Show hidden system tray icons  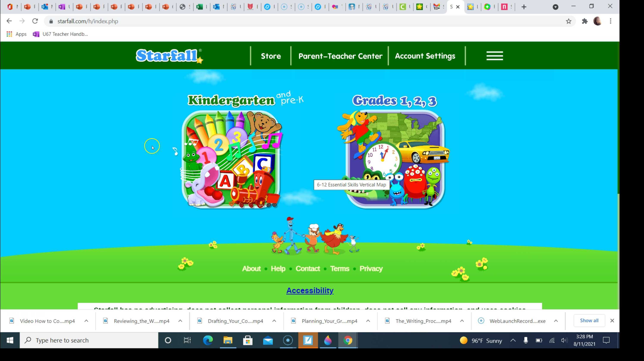point(513,340)
